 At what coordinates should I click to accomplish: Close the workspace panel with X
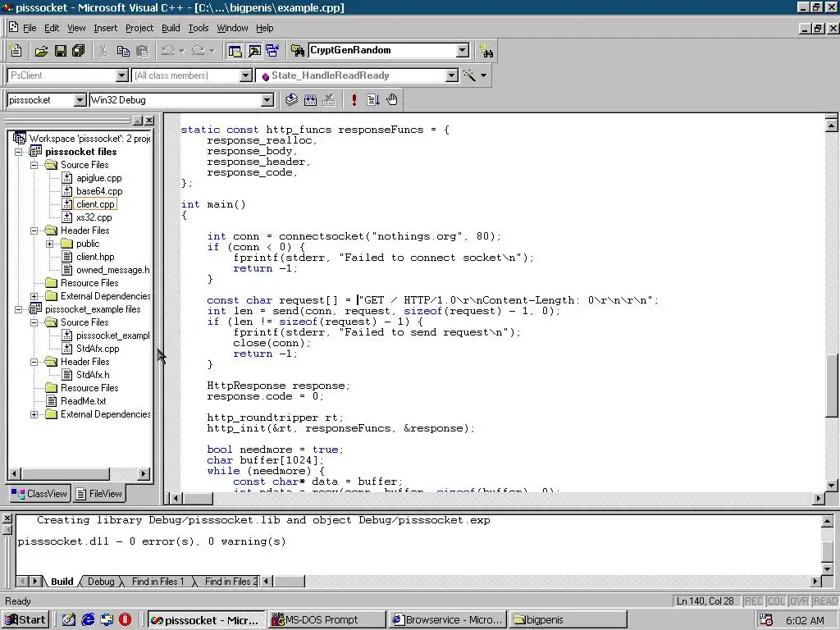[x=149, y=121]
